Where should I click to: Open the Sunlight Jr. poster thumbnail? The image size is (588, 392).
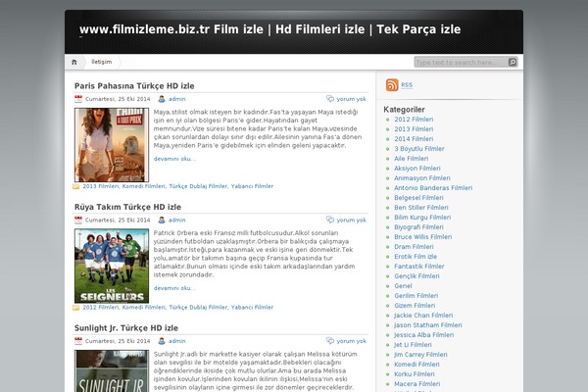pos(112,371)
